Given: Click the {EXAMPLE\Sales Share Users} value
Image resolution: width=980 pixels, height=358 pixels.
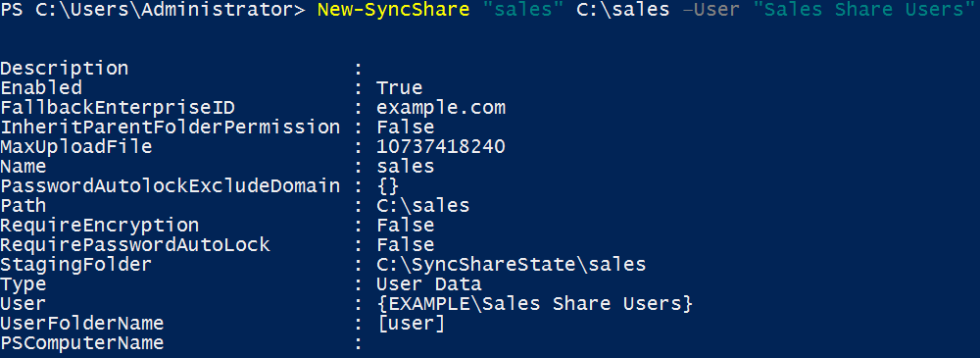Looking at the screenshot, I should [x=534, y=304].
